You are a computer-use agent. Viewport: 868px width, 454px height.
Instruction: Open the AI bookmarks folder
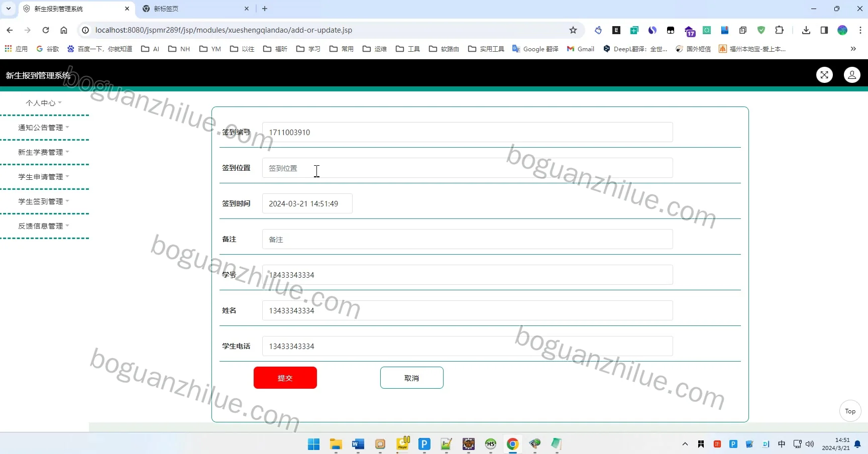(150, 49)
